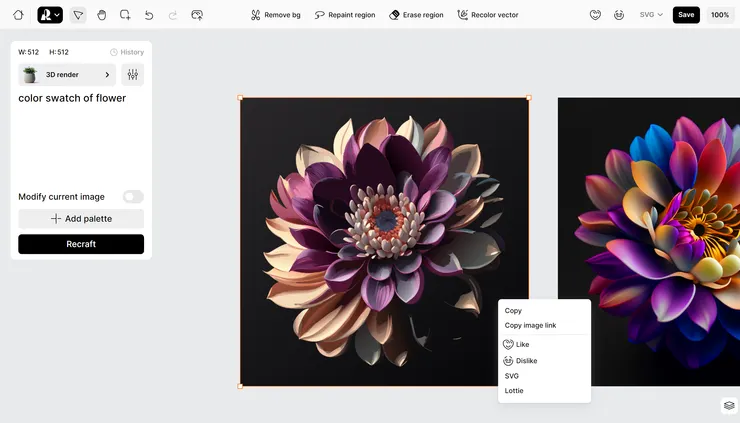Image resolution: width=740 pixels, height=423 pixels.
Task: Open the Recraft tool selector dropdown
Action: 50,15
